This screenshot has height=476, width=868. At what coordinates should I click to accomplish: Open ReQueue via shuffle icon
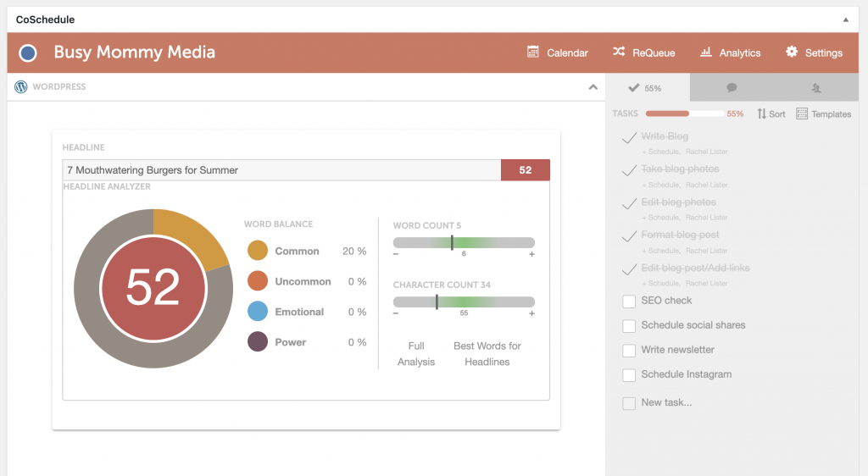(x=619, y=53)
